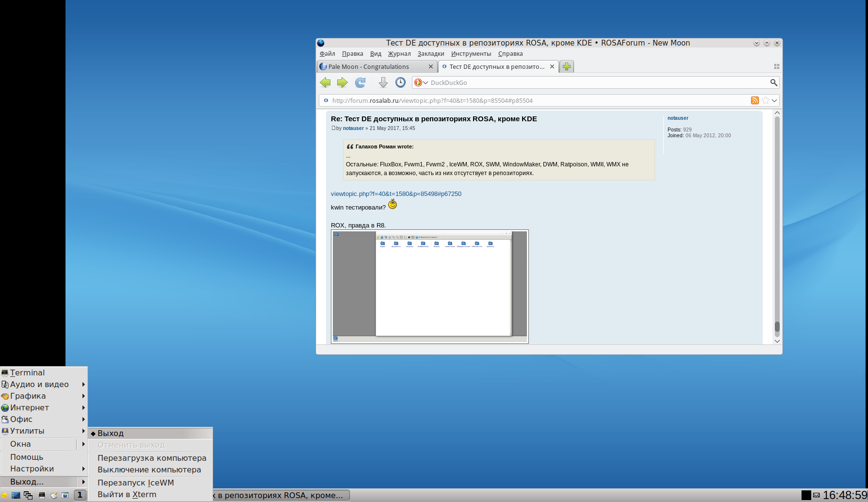Click the RSS feed icon in the address bar
This screenshot has width=868, height=502.
pyautogui.click(x=754, y=100)
